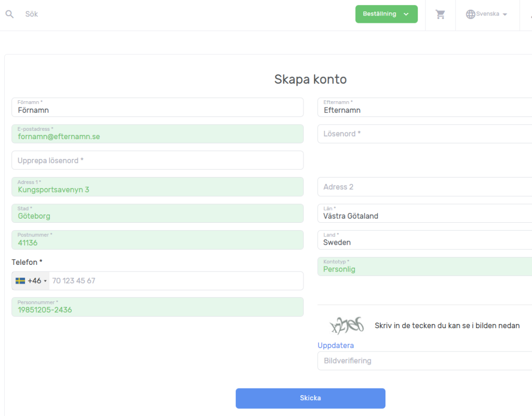Open the Kontotyp selector showing Personlig
This screenshot has width=532, height=416.
click(x=424, y=266)
